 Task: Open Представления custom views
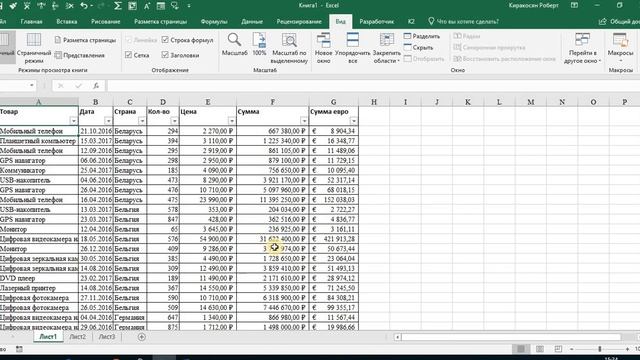pyautogui.click(x=80, y=55)
